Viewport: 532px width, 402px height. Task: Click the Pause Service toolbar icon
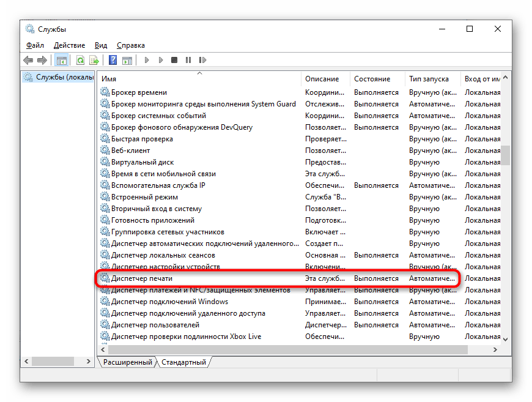tap(188, 59)
